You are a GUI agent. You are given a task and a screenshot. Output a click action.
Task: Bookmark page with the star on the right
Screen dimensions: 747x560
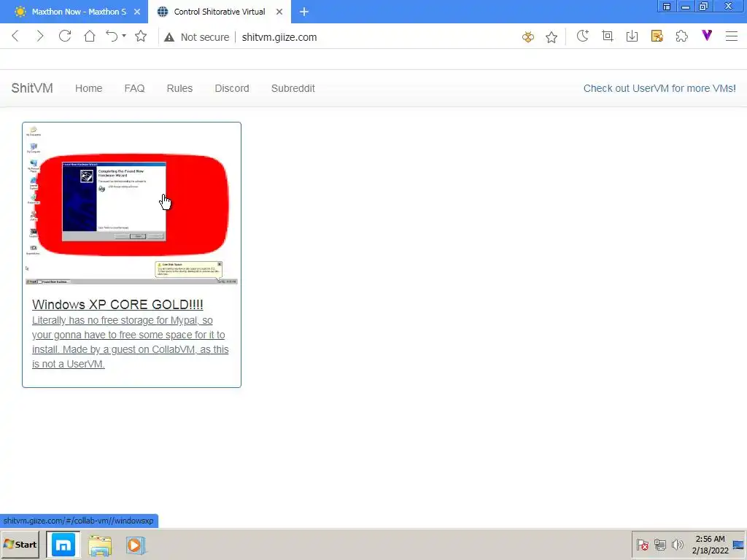pyautogui.click(x=551, y=36)
